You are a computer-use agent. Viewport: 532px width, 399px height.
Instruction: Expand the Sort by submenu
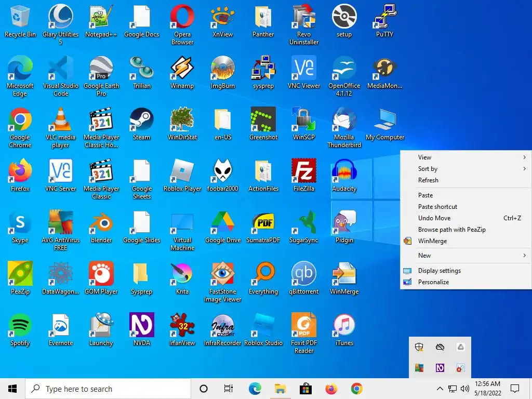[x=466, y=169]
